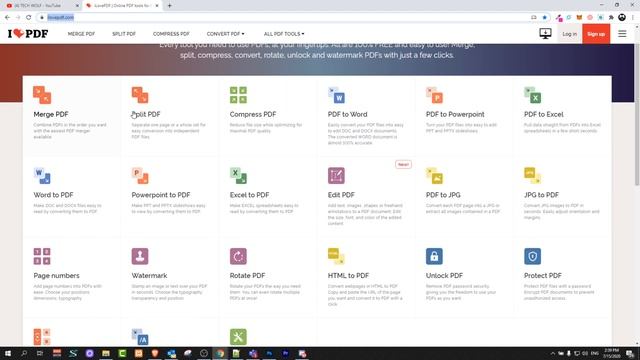Image resolution: width=640 pixels, height=360 pixels.
Task: Open the Organize PDF icon
Action: 42,337
